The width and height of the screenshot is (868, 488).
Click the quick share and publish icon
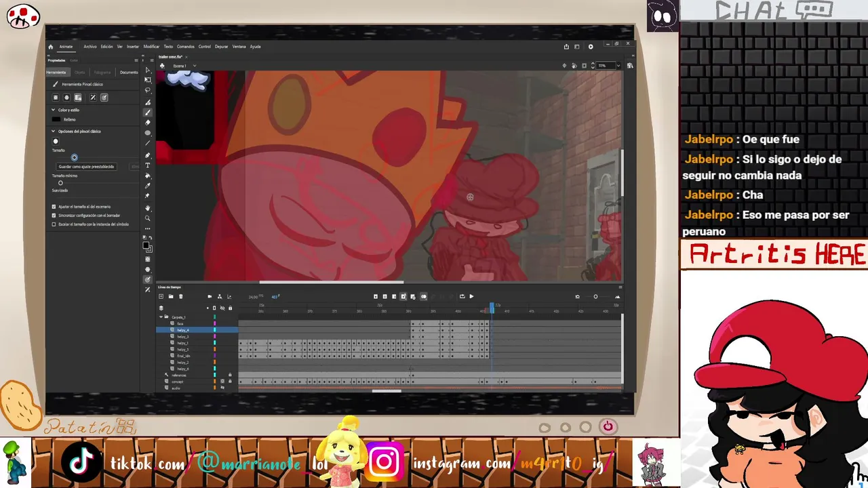(x=566, y=47)
